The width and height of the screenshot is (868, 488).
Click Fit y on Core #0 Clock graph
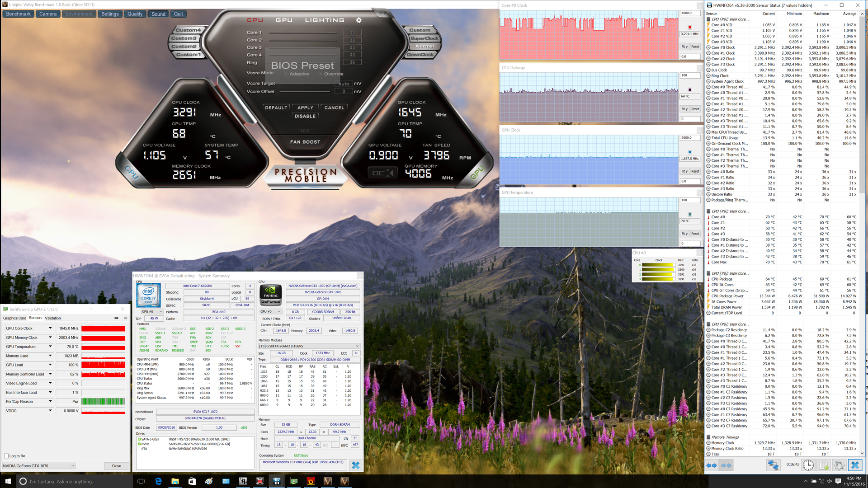[x=684, y=47]
